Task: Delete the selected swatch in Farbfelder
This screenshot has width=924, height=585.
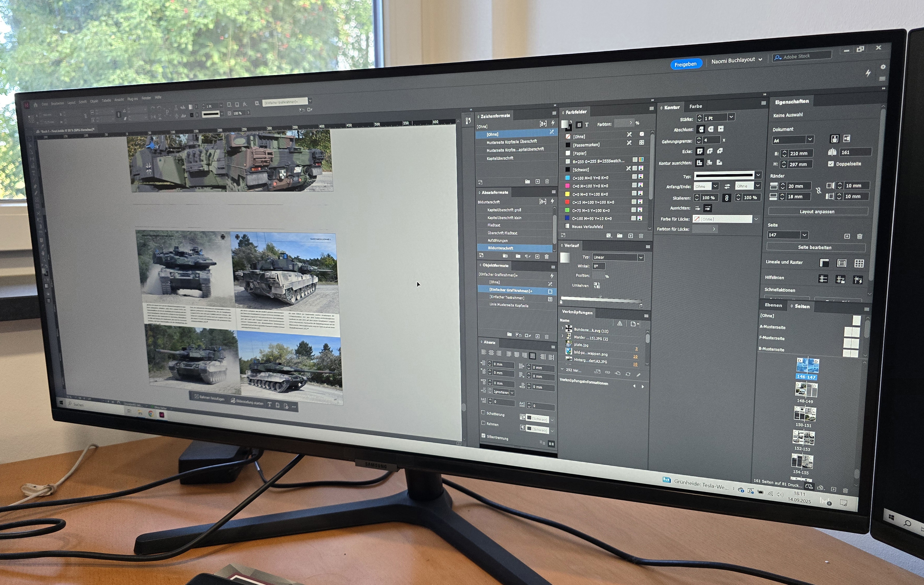Action: tap(641, 236)
